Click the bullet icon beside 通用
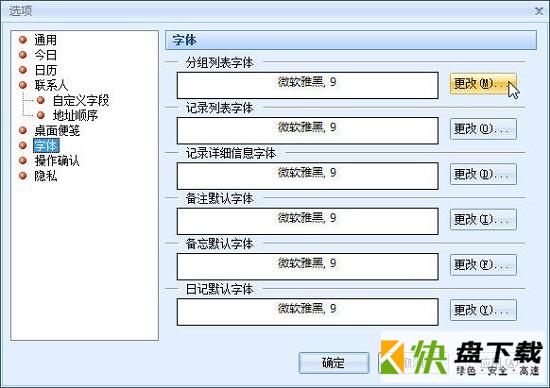Image resolution: width=550 pixels, height=388 pixels. [23, 40]
